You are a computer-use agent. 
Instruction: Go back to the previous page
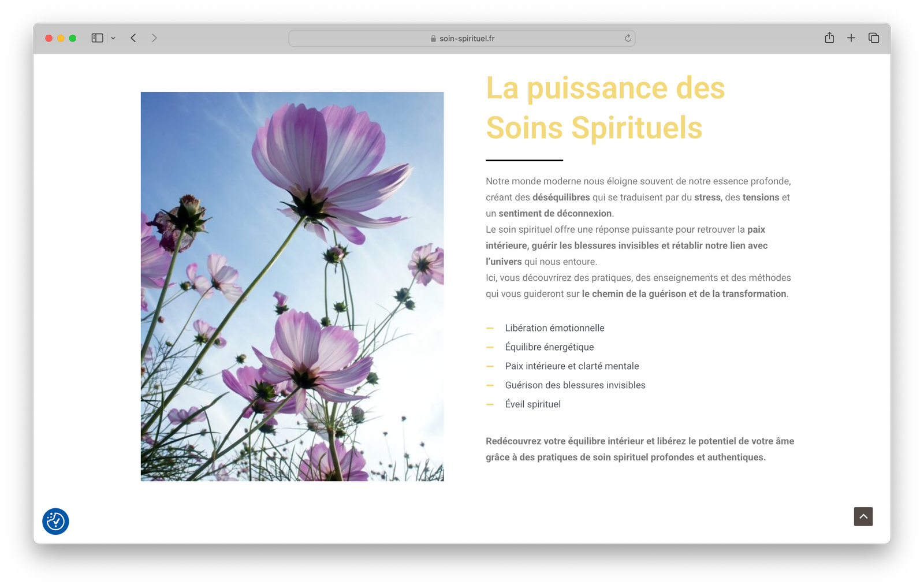[133, 38]
